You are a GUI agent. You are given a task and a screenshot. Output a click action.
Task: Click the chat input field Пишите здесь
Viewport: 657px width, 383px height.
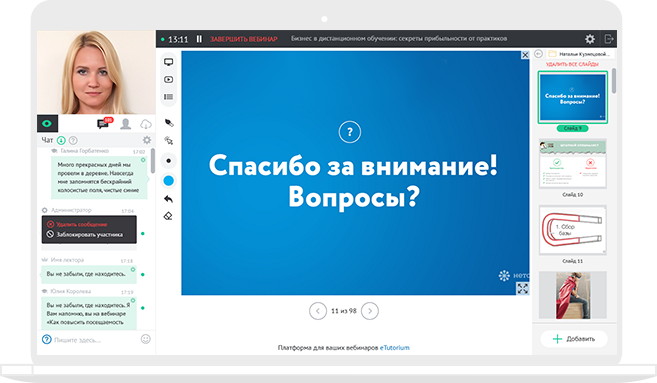tap(96, 340)
